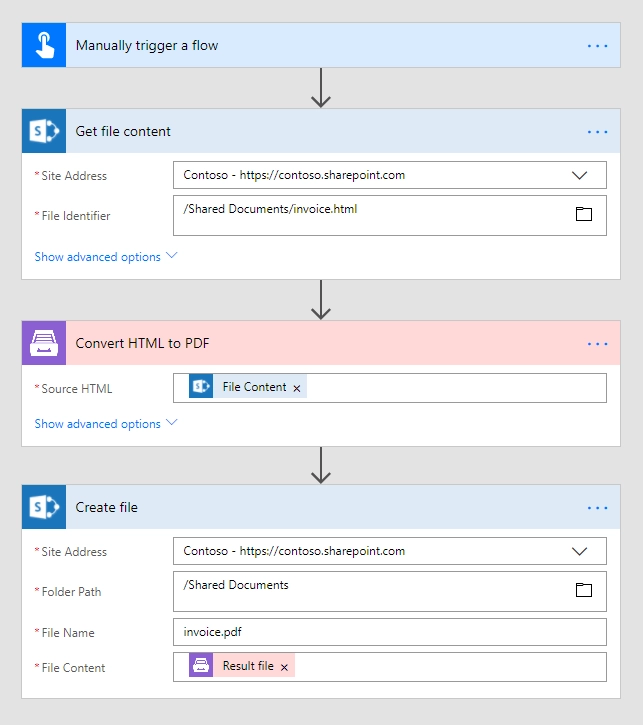The image size is (643, 725).
Task: Open ellipsis menu for Get file content
Action: [597, 132]
